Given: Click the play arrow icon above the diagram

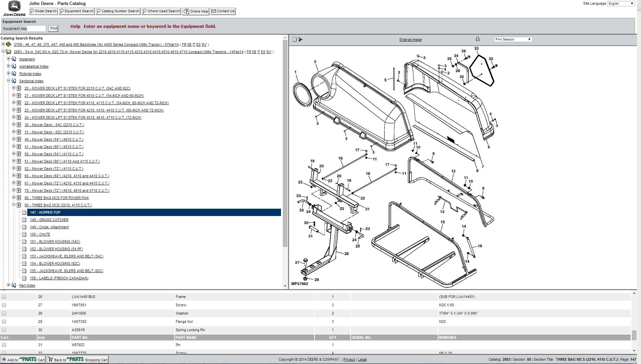Looking at the screenshot, I should pos(301,39).
